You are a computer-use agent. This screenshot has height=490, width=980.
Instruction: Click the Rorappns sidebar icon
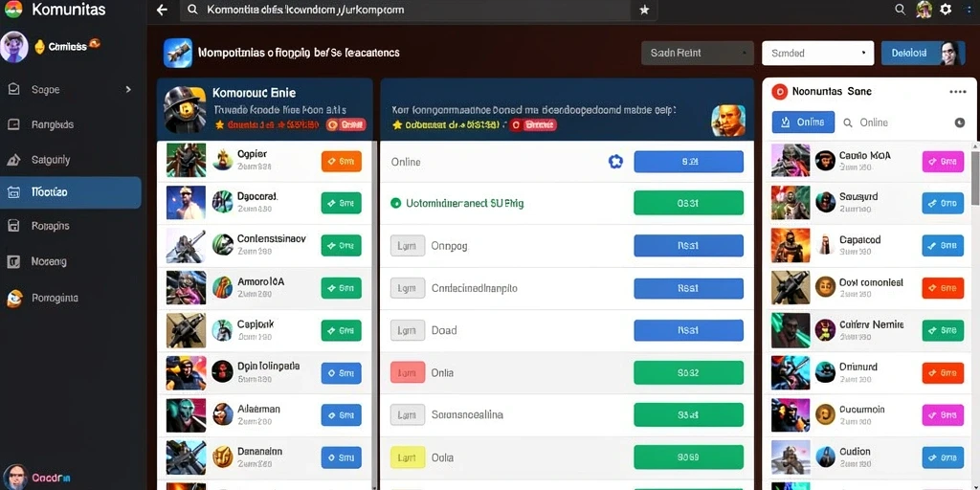pyautogui.click(x=13, y=226)
